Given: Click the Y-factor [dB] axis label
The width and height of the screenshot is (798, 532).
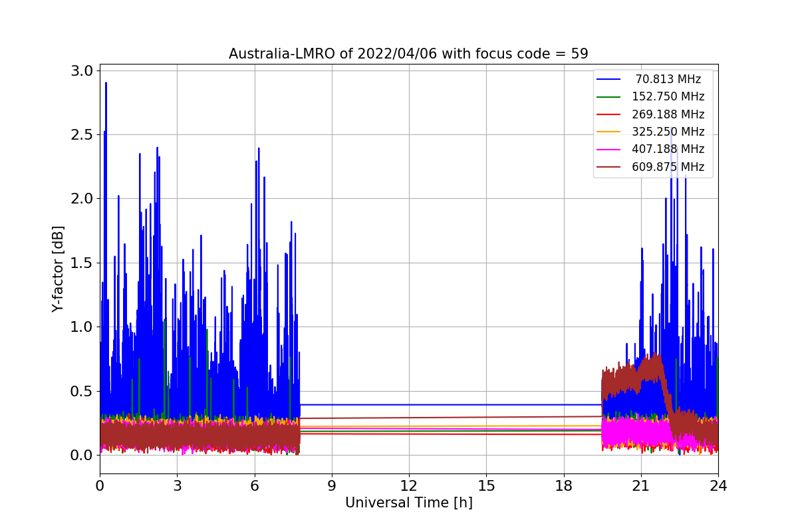Looking at the screenshot, I should click(59, 269).
